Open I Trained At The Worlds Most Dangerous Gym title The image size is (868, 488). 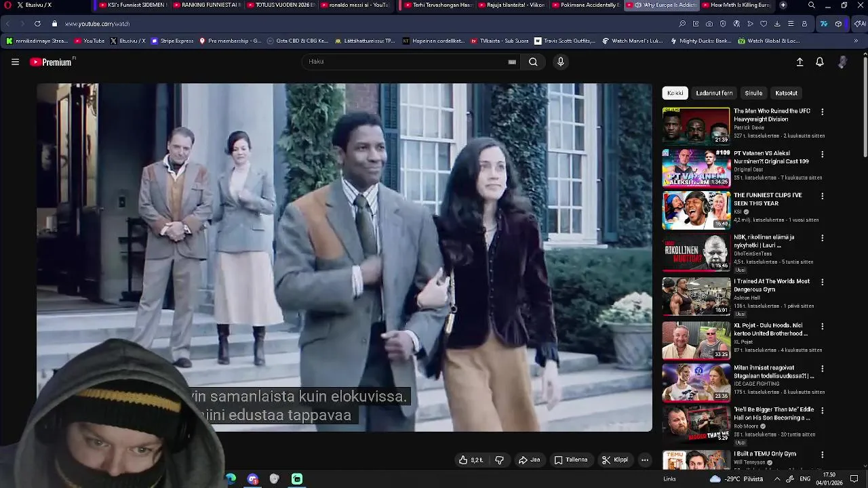[x=772, y=285]
